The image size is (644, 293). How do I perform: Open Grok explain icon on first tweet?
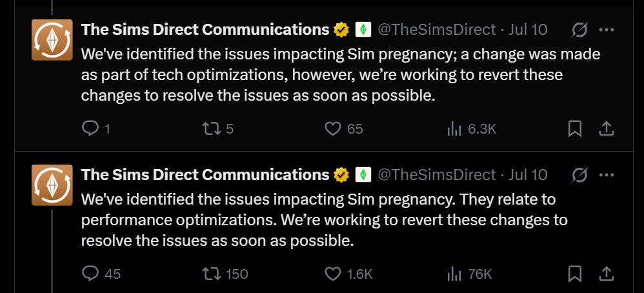[x=579, y=30]
